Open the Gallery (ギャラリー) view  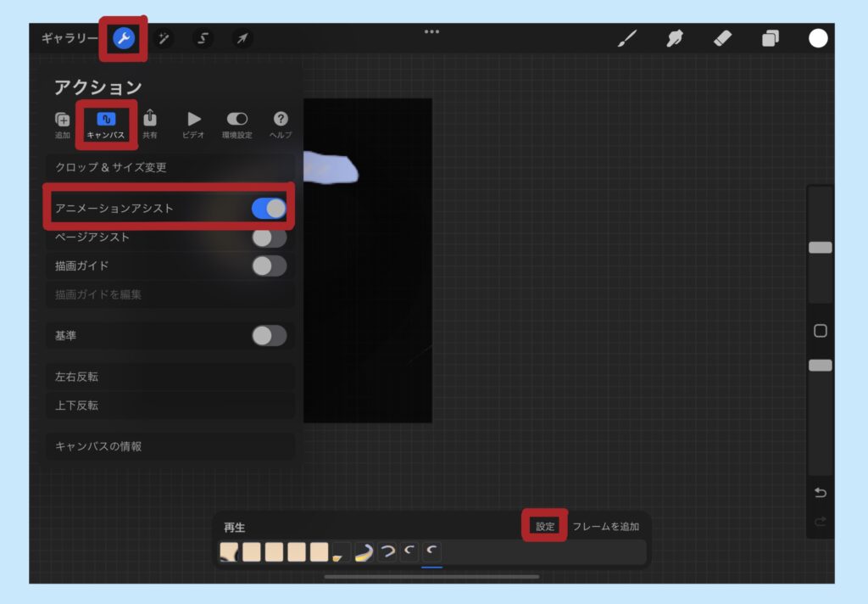tap(70, 38)
